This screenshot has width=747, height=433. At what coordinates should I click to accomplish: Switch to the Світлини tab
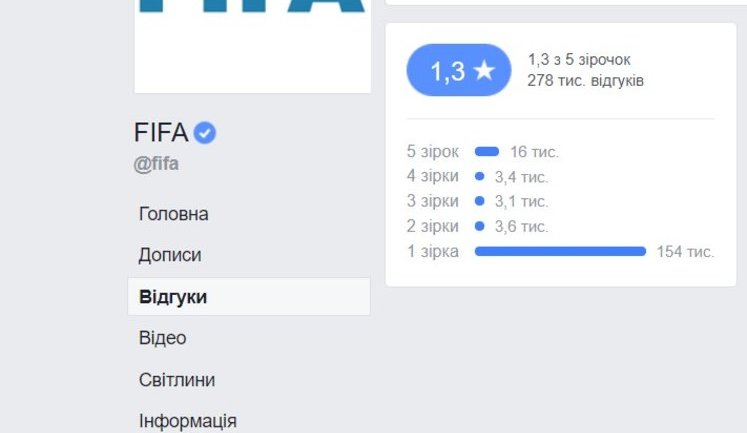pos(177,380)
